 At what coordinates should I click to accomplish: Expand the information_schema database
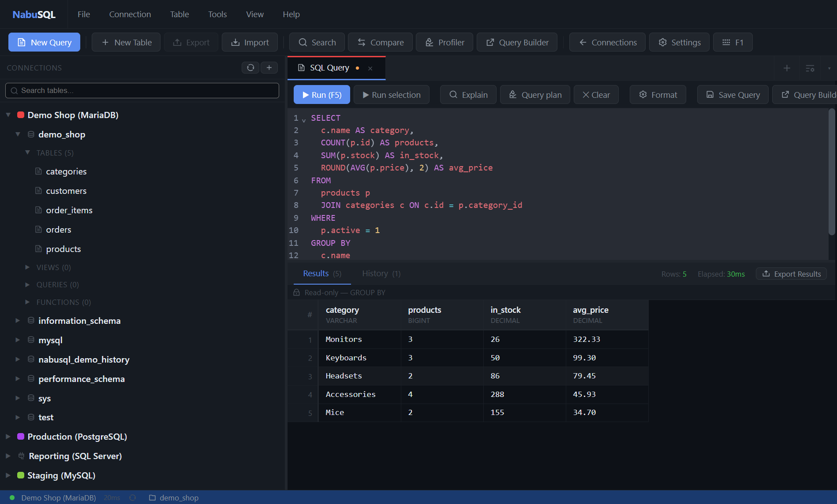coord(18,321)
